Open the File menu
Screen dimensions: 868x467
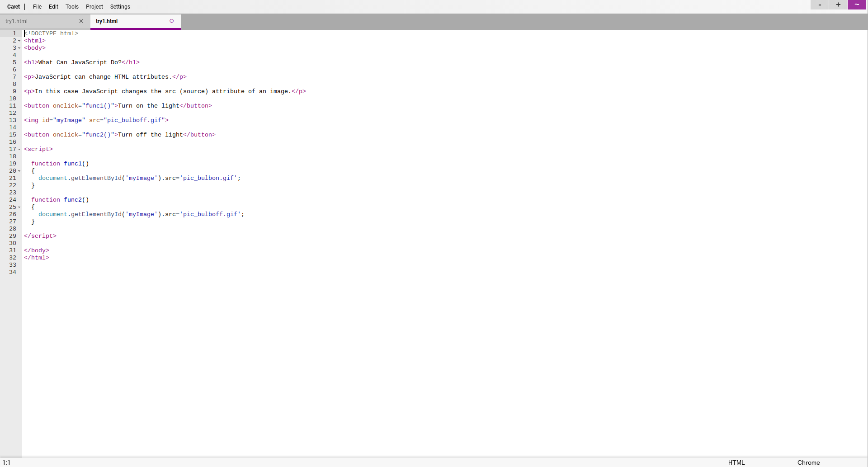pos(37,7)
